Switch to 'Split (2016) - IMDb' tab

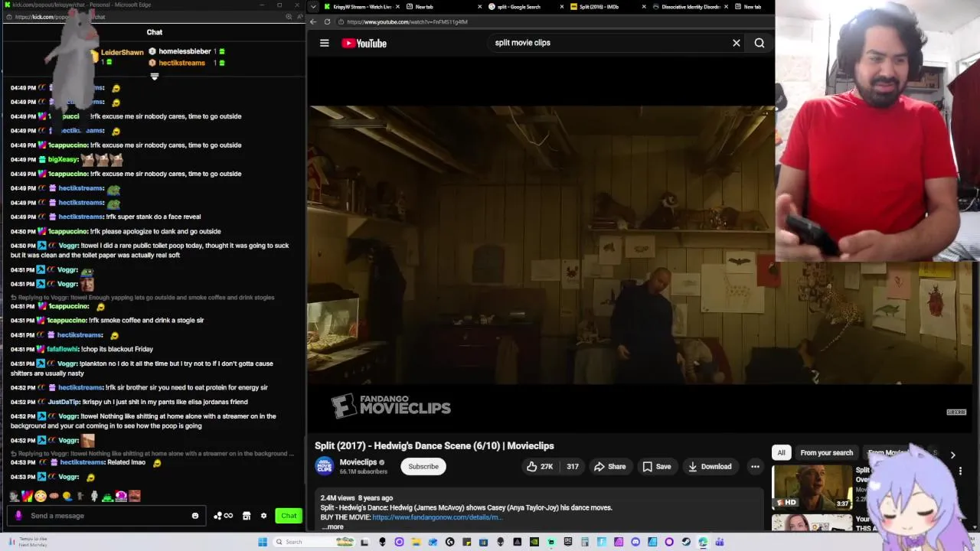tap(599, 6)
